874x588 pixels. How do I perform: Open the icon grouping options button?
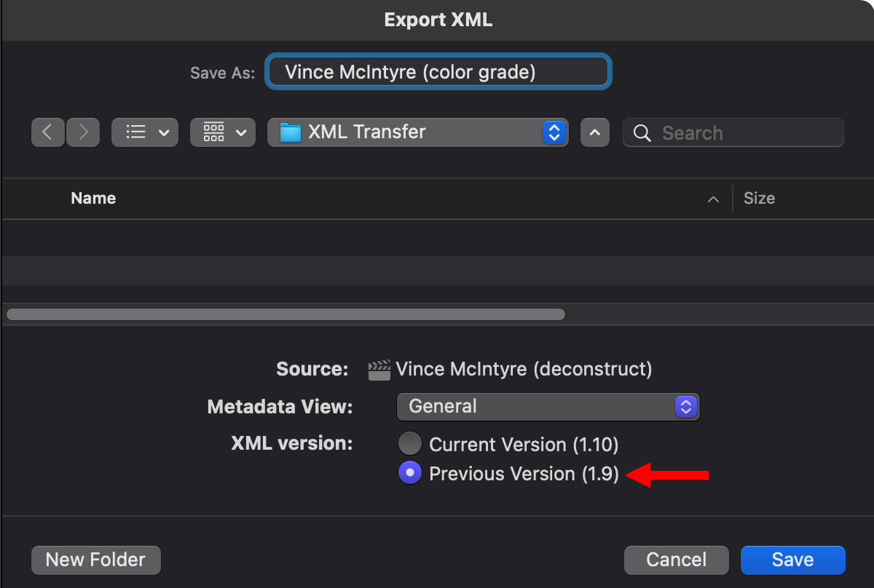[x=223, y=132]
